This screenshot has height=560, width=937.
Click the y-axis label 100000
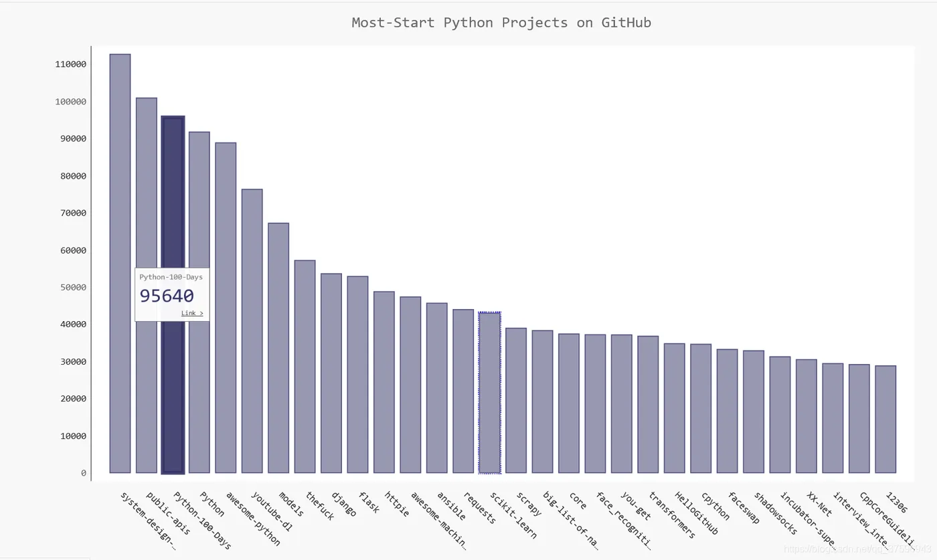pyautogui.click(x=71, y=102)
